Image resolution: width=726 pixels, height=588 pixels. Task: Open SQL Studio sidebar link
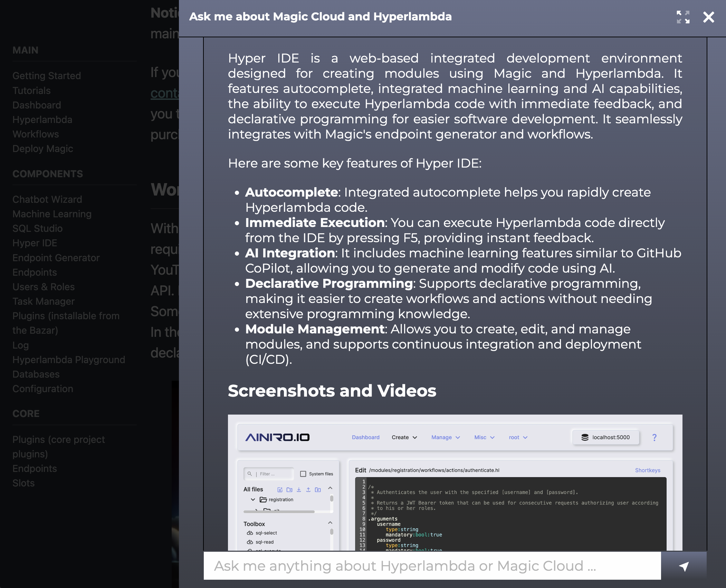37,228
